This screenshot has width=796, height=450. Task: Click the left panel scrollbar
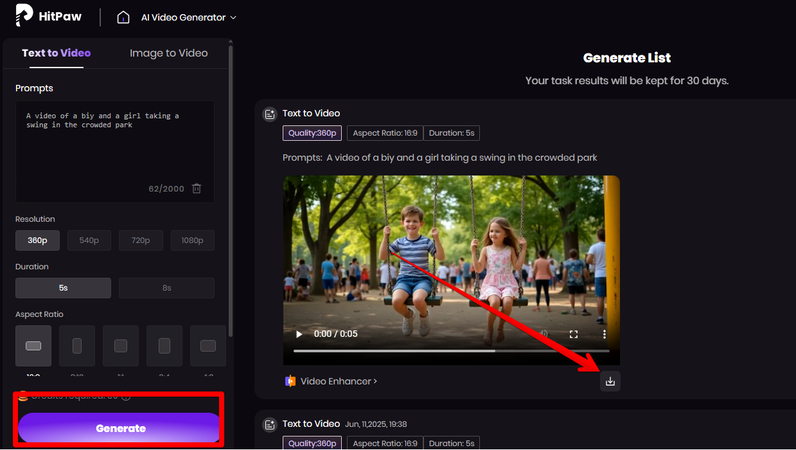pos(231,190)
